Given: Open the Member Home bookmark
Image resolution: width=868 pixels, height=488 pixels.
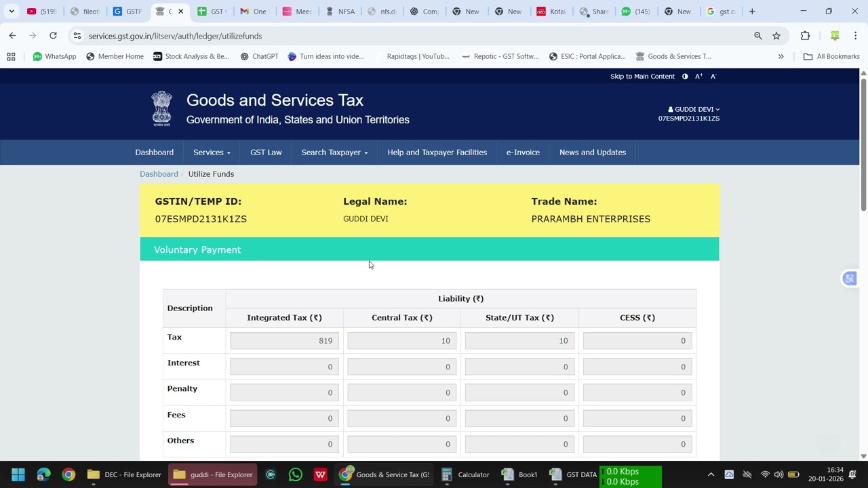Looking at the screenshot, I should pos(115,56).
